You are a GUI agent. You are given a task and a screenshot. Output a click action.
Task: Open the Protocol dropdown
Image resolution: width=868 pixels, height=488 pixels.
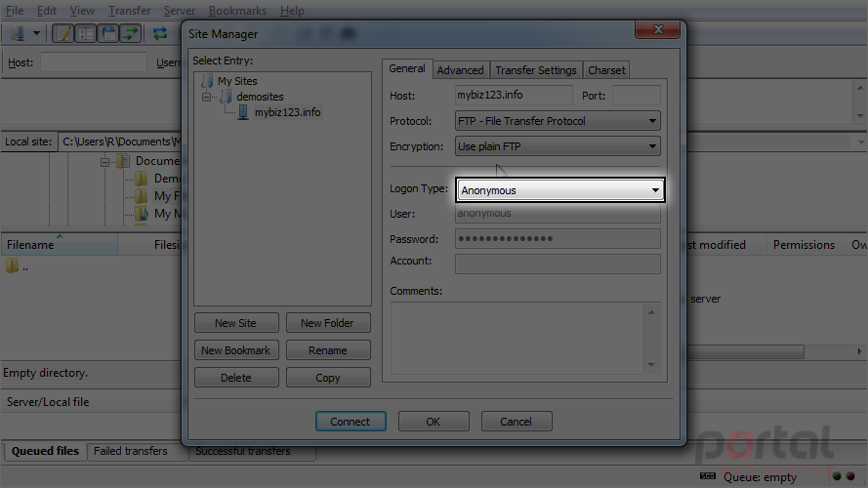tap(558, 121)
